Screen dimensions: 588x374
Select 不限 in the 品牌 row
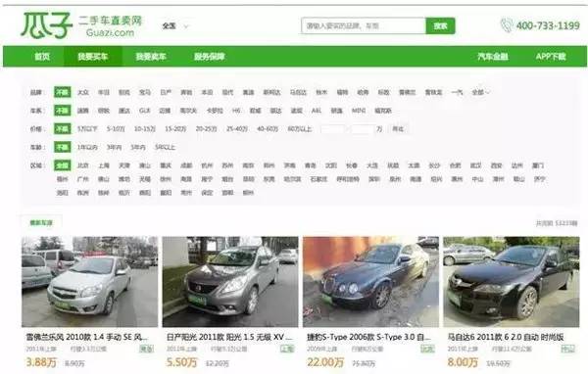pyautogui.click(x=63, y=92)
